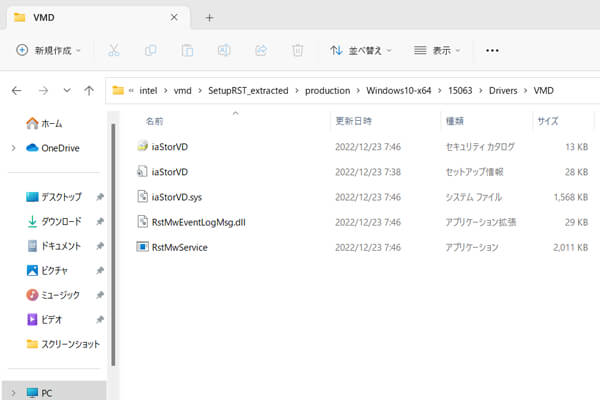
Task: Expand chevron after intel in breadcrumb
Action: pos(166,91)
